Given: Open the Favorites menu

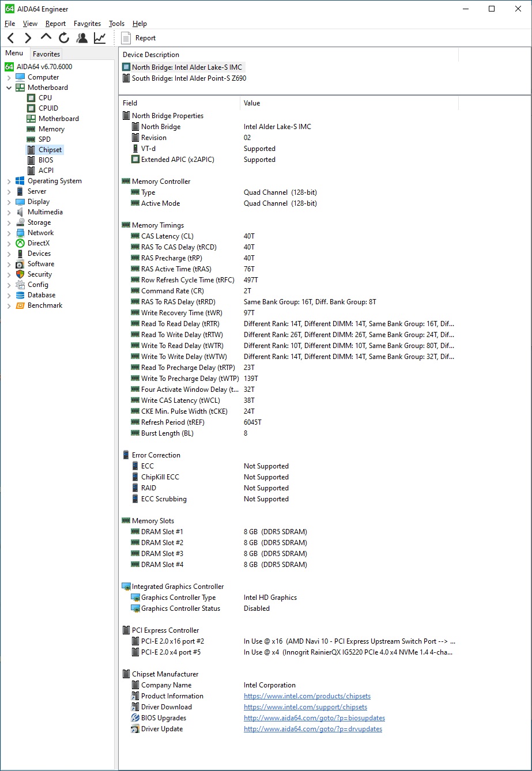Looking at the screenshot, I should pyautogui.click(x=87, y=24).
